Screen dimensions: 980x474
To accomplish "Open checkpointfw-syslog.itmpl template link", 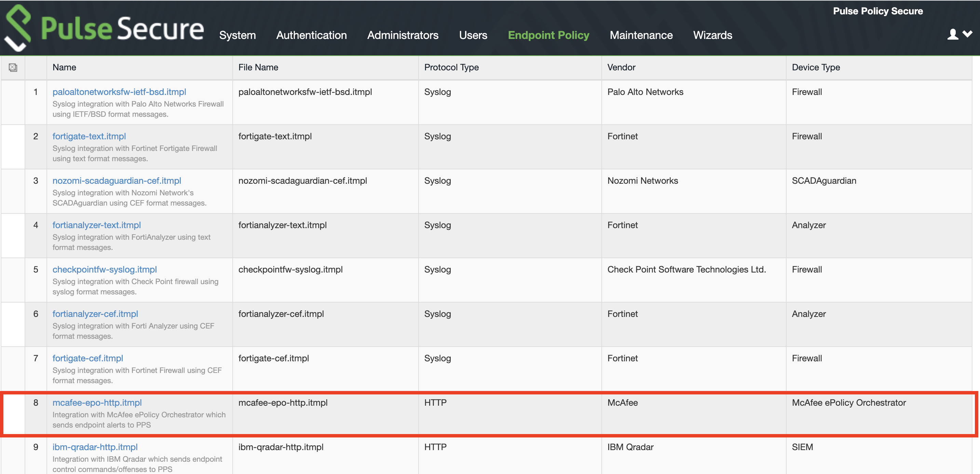I will coord(105,269).
